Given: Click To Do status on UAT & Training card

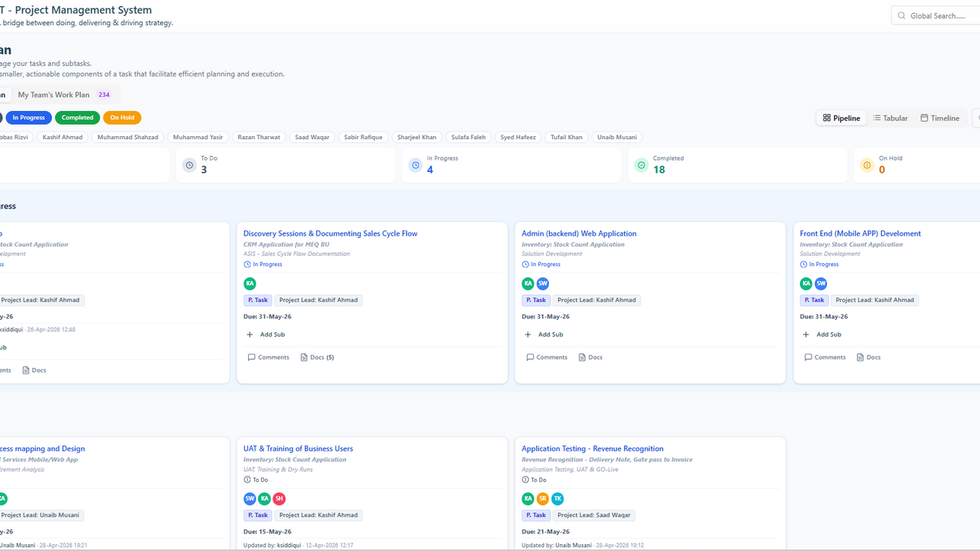Looking at the screenshot, I should (256, 480).
